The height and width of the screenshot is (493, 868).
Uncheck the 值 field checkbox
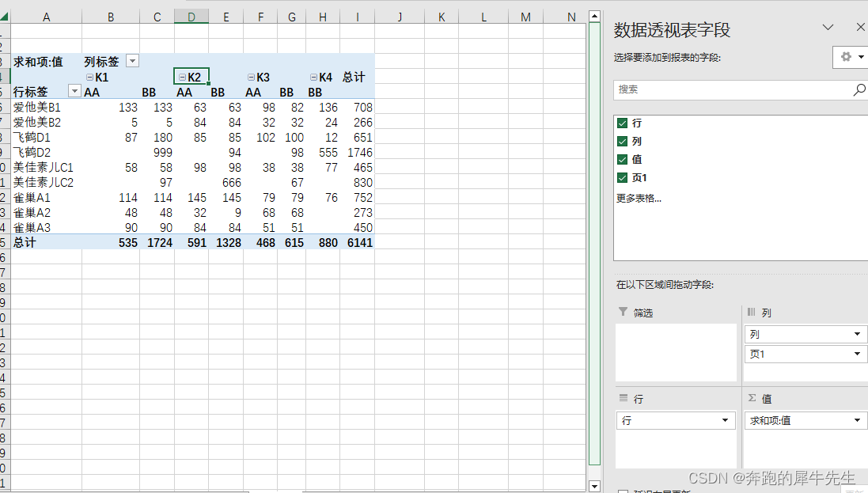(622, 160)
